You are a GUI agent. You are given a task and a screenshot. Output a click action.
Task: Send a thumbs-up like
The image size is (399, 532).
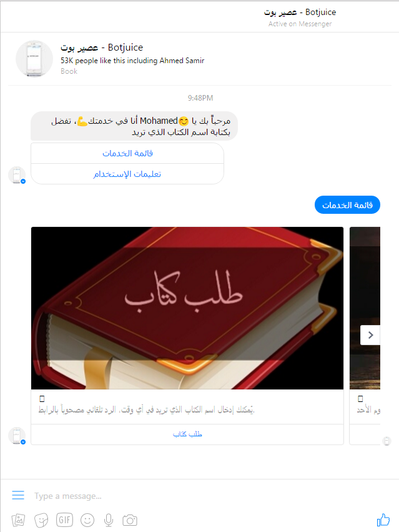(x=383, y=519)
